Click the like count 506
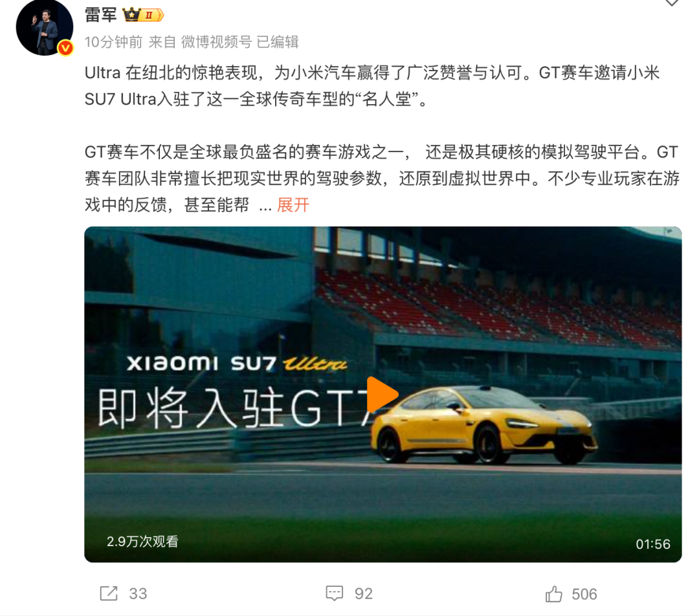699x616 pixels. (x=584, y=594)
